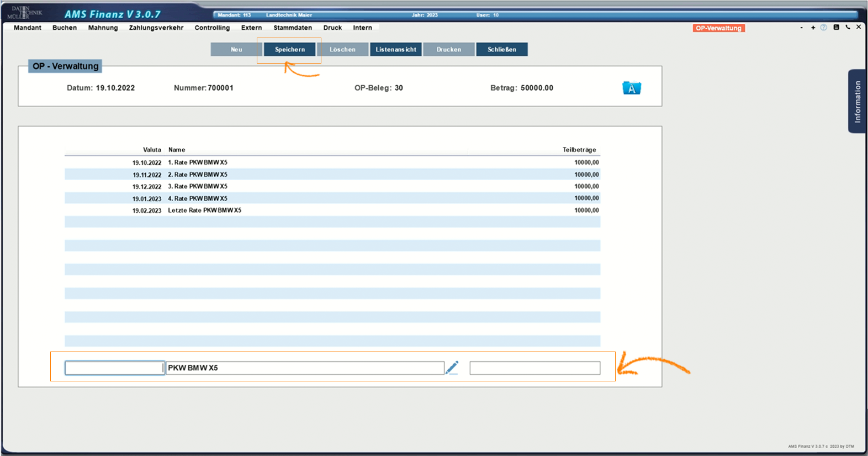
Task: Expand the Information side panel
Action: 857,101
